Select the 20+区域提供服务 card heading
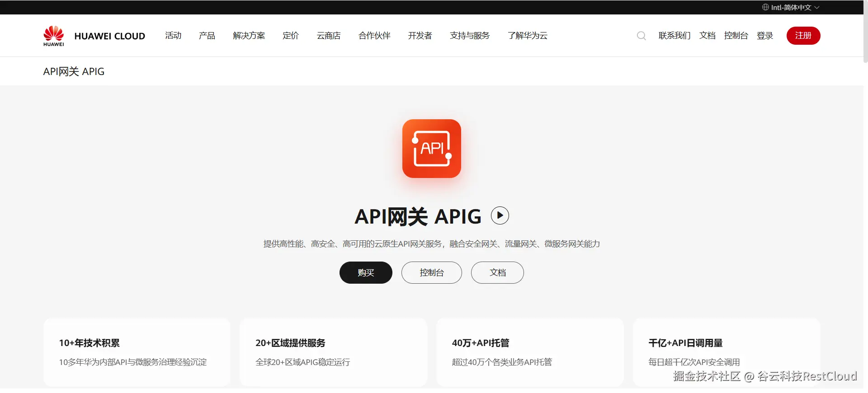 pyautogui.click(x=290, y=343)
